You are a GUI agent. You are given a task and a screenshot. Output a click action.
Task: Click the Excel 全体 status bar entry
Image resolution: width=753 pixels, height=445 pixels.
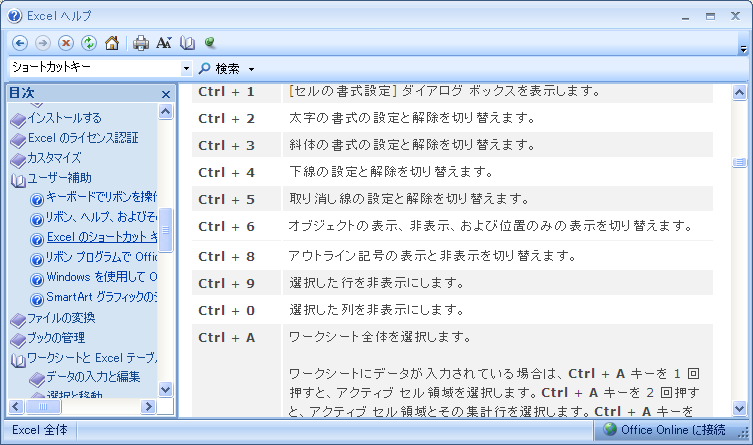pyautogui.click(x=40, y=430)
